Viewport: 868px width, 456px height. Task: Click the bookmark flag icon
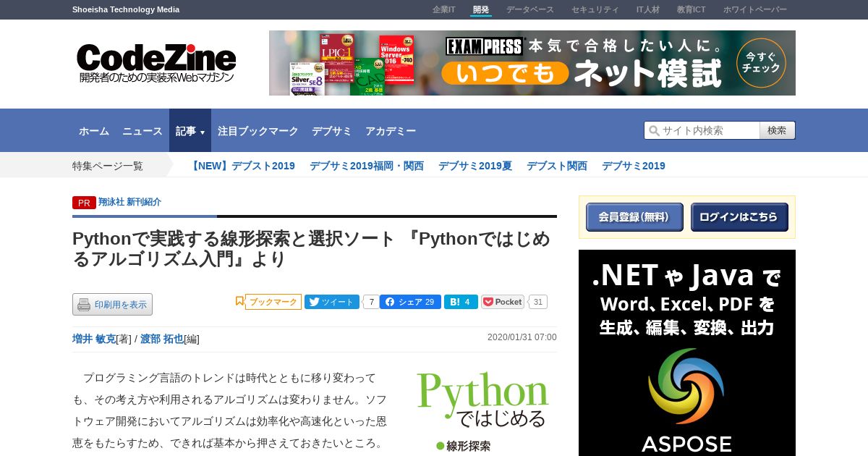[239, 301]
